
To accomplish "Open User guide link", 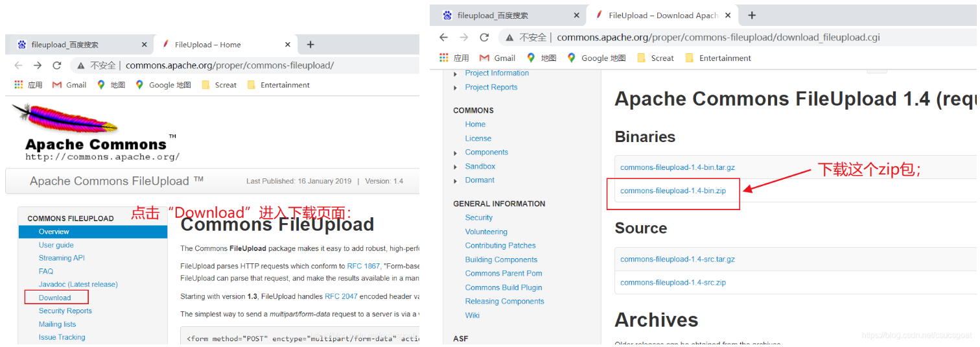I will tap(56, 245).
